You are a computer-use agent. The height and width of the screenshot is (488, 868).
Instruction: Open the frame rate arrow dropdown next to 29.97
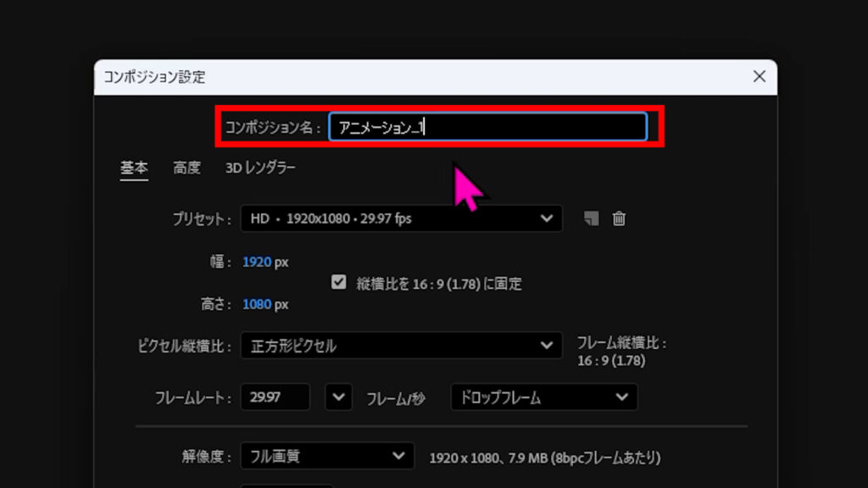click(x=338, y=397)
